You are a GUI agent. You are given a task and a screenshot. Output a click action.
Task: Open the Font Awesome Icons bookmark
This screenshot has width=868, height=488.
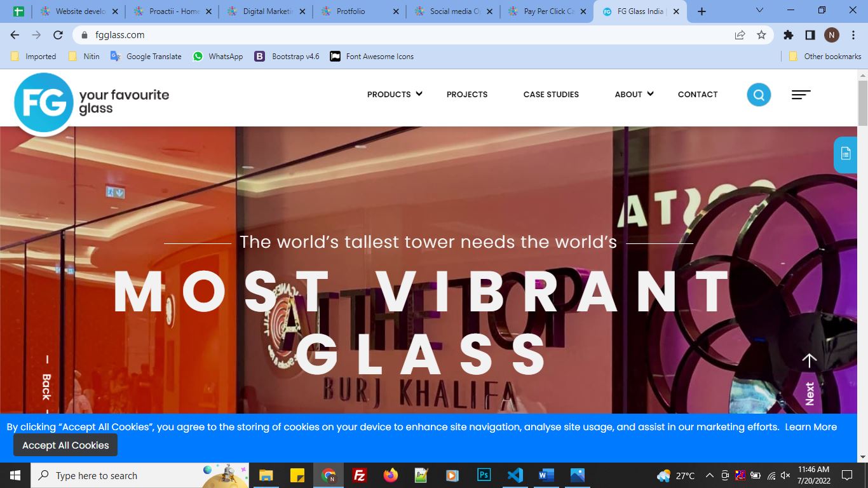point(372,57)
